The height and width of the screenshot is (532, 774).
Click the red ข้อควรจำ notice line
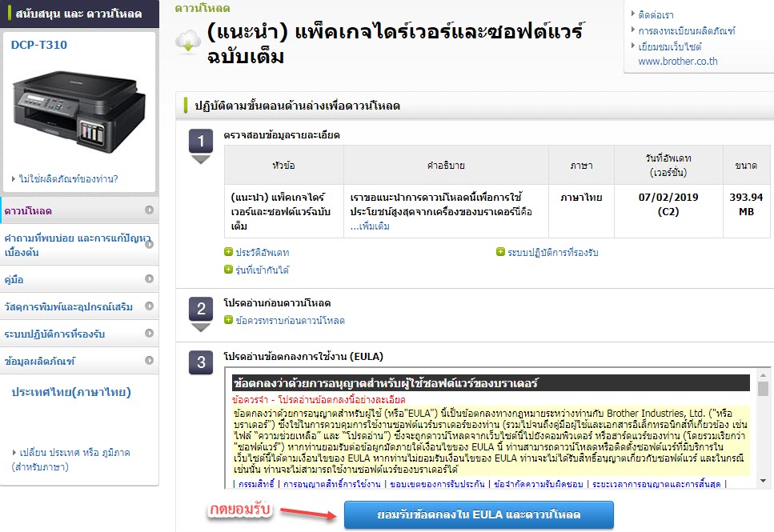319,399
